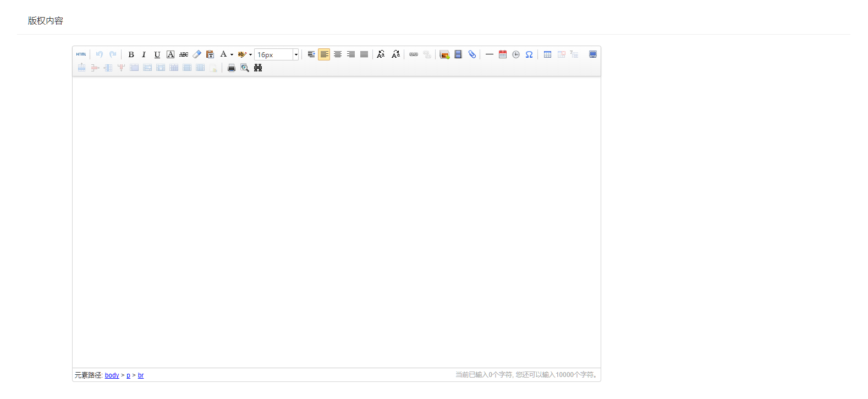This screenshot has height=399, width=868.
Task: Insert the time with the clock icon
Action: tap(516, 54)
